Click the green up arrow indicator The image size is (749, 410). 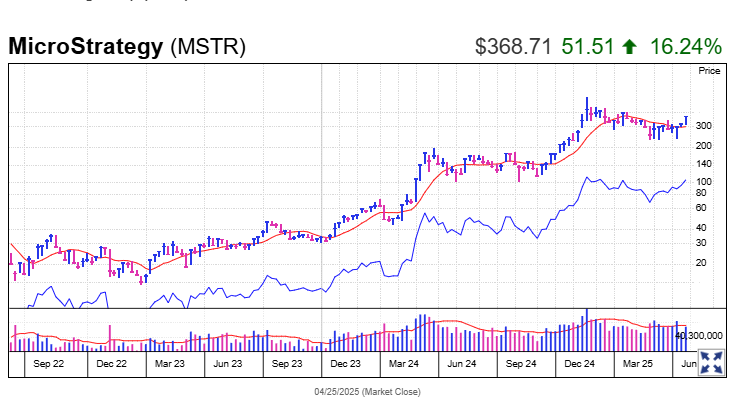(x=628, y=46)
